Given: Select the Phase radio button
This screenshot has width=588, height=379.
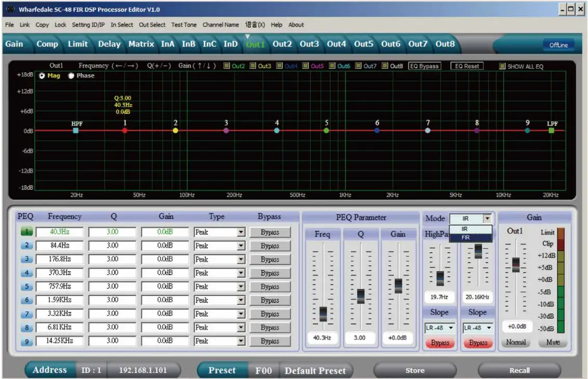Looking at the screenshot, I should [x=71, y=76].
